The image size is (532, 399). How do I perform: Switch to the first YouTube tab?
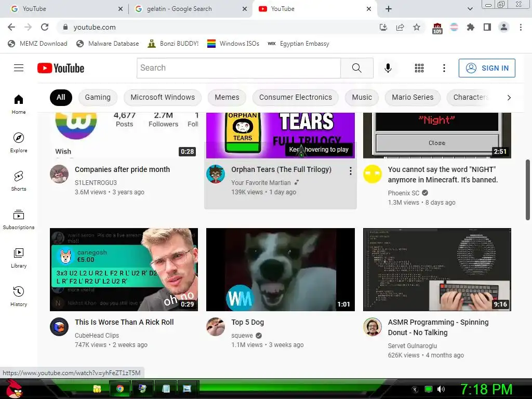pos(66,9)
